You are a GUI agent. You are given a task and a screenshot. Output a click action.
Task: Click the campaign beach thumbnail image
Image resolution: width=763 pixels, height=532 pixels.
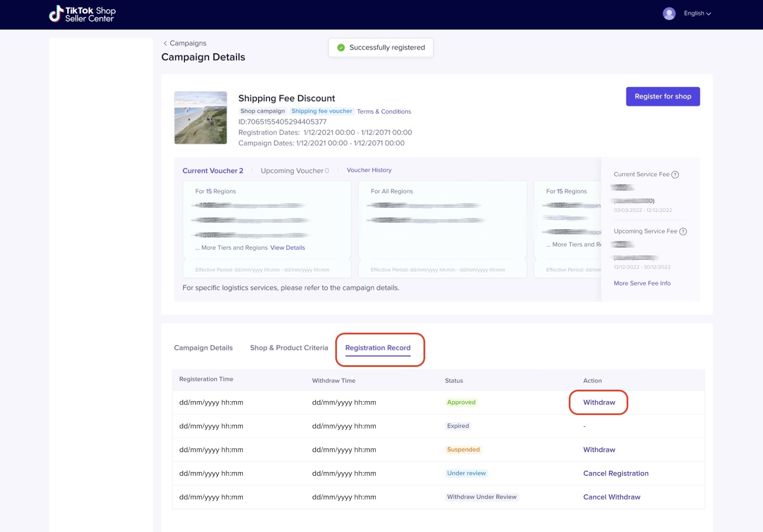[x=201, y=118]
